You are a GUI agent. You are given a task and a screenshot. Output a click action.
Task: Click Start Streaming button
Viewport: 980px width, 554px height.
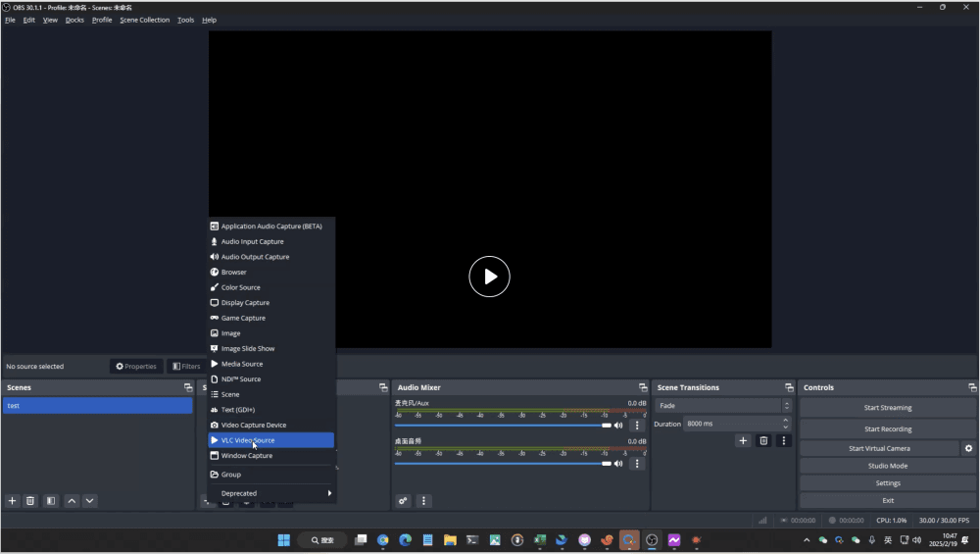pos(888,408)
